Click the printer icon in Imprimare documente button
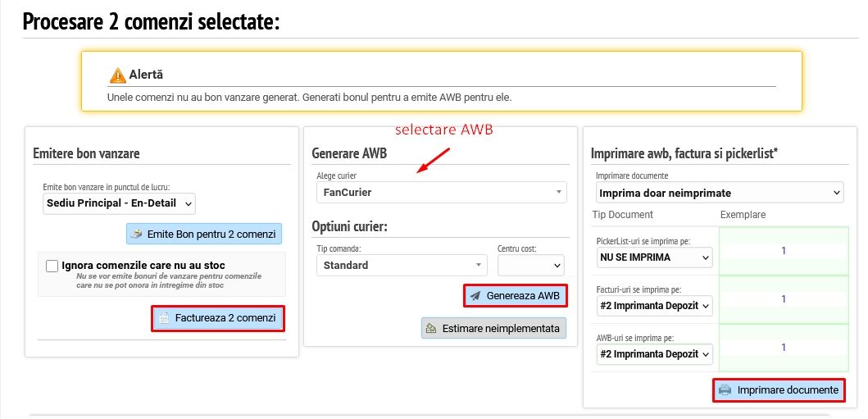This screenshot has width=868, height=419. click(725, 390)
